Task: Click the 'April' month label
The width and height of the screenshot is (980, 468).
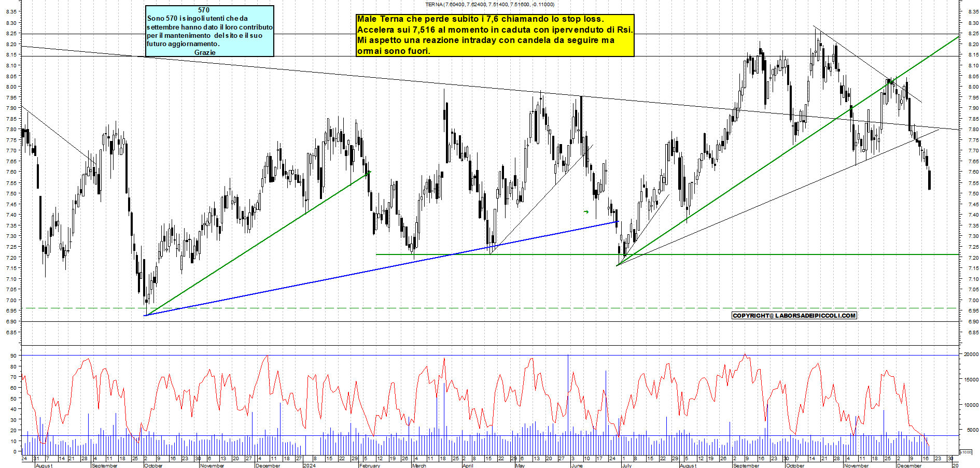Action: (468, 465)
